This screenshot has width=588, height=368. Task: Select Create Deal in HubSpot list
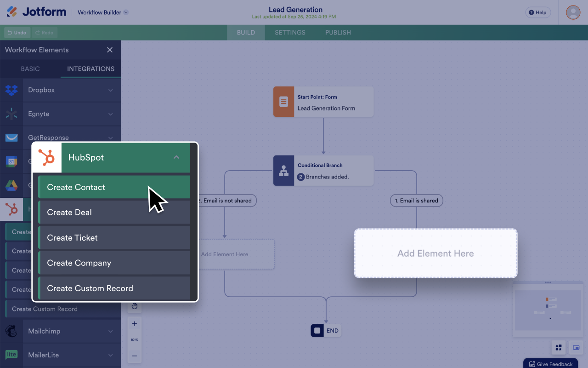[114, 213]
